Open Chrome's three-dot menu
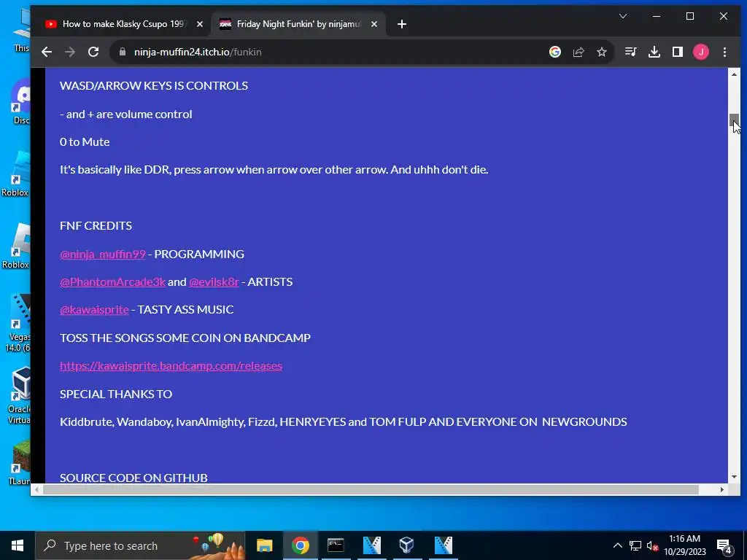 724,52
